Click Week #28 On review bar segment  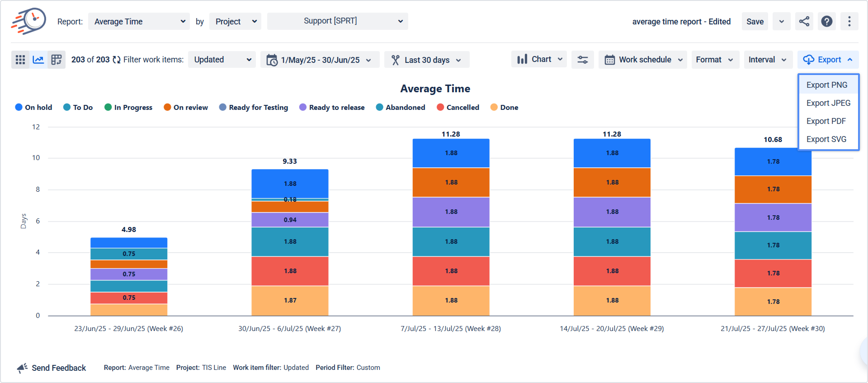pos(451,182)
